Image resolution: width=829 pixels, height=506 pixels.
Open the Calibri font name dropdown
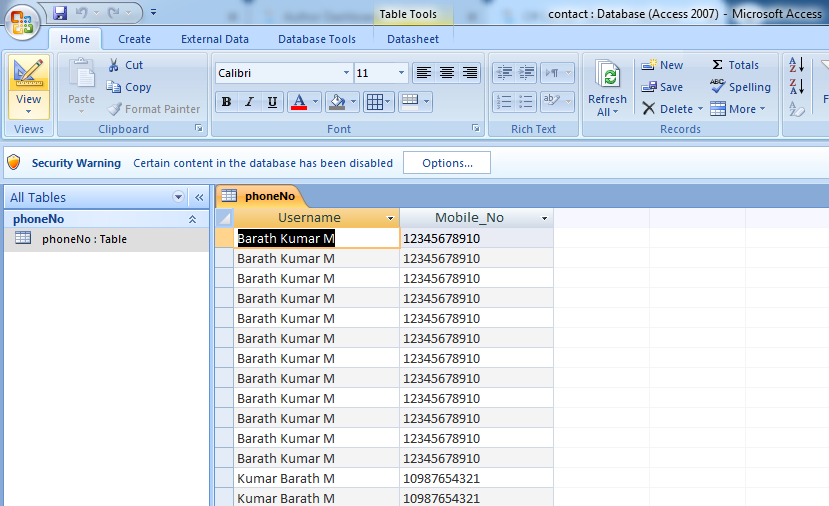pos(346,73)
